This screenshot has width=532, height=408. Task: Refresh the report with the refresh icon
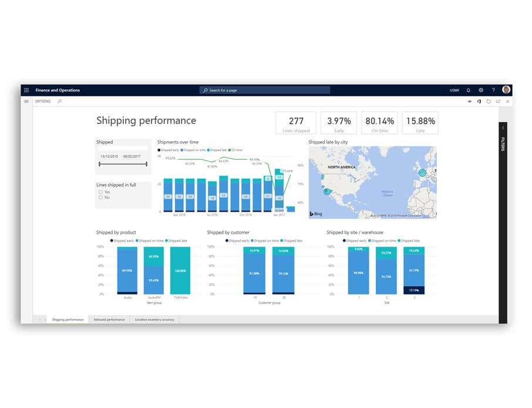489,102
